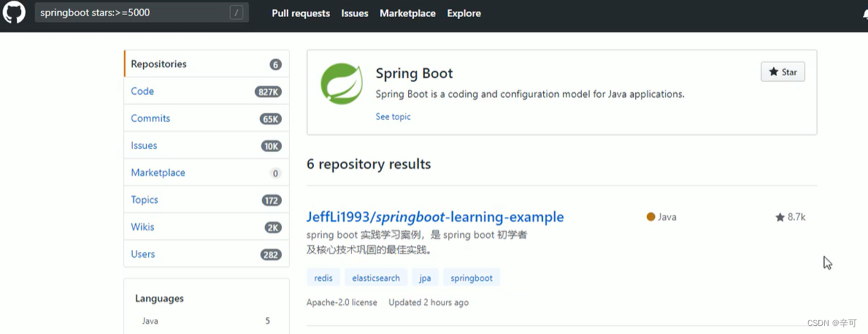Screen dimensions: 868x334
Task: Click the 2K wikis count badge
Action: [274, 227]
